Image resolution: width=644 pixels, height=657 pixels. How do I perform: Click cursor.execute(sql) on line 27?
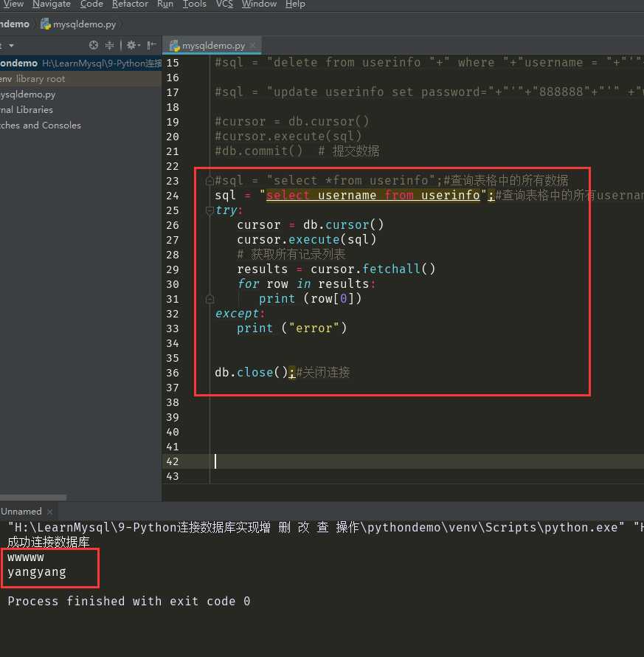pos(306,240)
